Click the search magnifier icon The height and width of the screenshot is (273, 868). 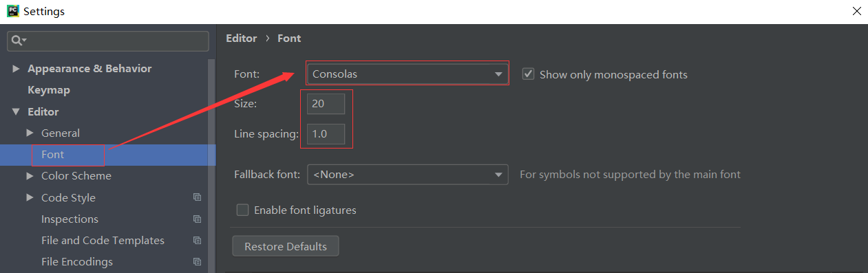[17, 41]
